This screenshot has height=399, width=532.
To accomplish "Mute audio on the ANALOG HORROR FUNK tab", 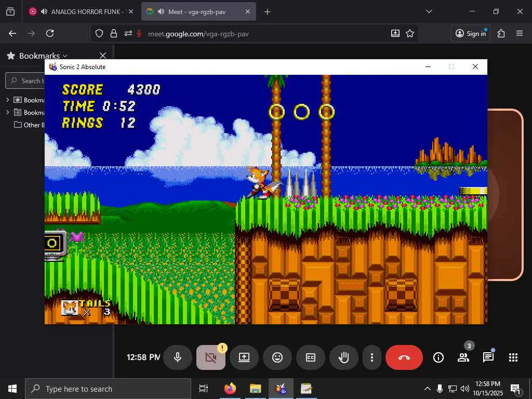I will click(x=44, y=11).
